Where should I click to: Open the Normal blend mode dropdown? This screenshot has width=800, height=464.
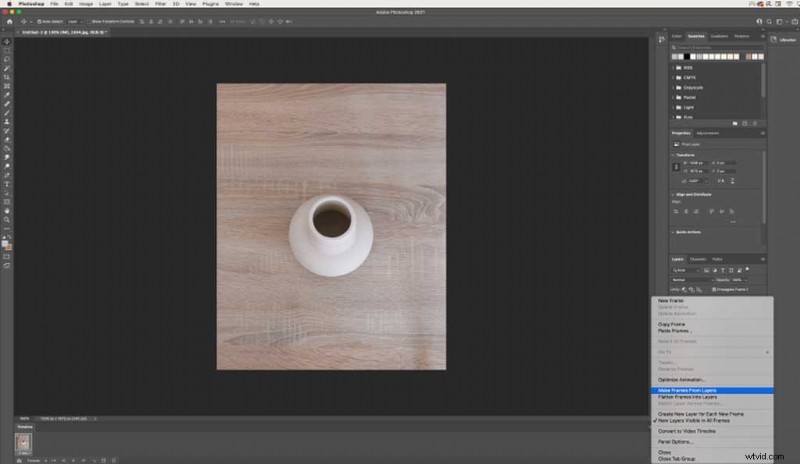pos(692,280)
